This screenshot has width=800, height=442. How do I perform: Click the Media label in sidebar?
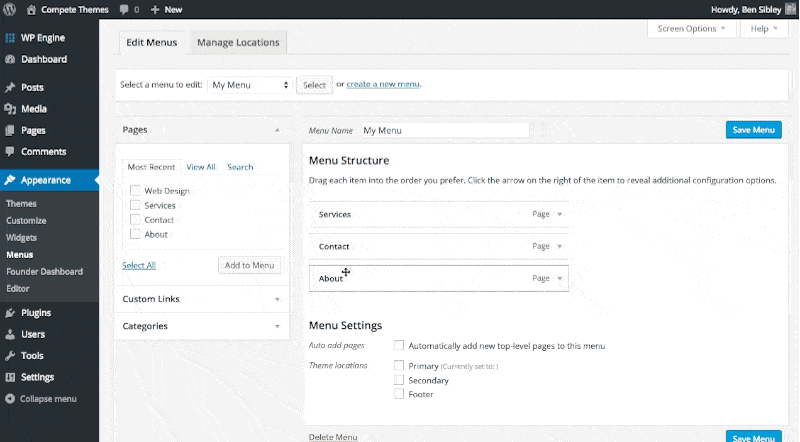[x=34, y=109]
